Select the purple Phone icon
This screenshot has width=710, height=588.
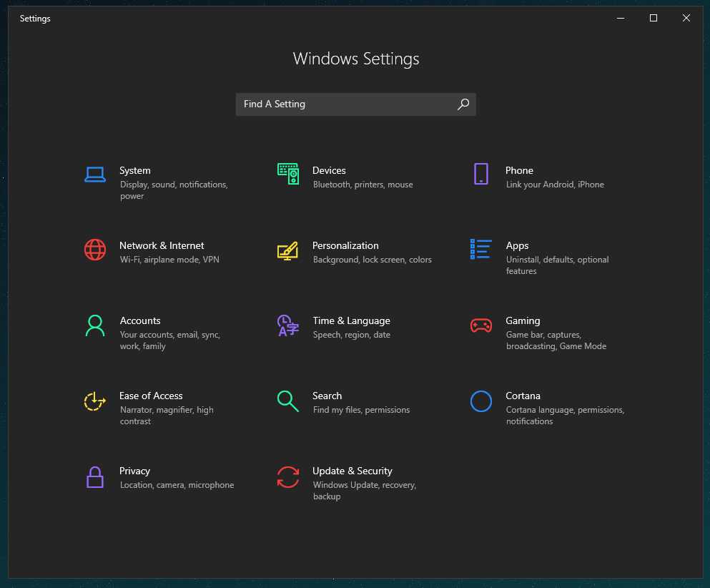[481, 174]
